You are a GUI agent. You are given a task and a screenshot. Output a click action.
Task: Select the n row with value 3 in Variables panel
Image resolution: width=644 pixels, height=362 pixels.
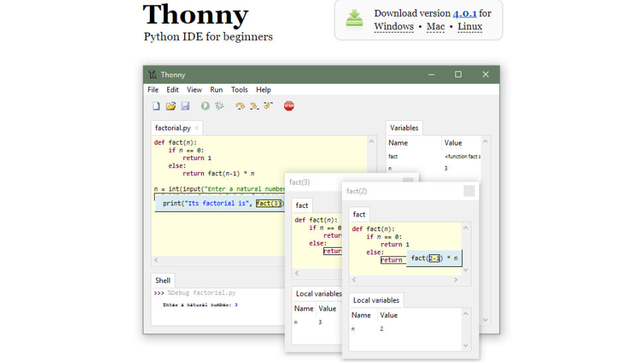tap(434, 169)
